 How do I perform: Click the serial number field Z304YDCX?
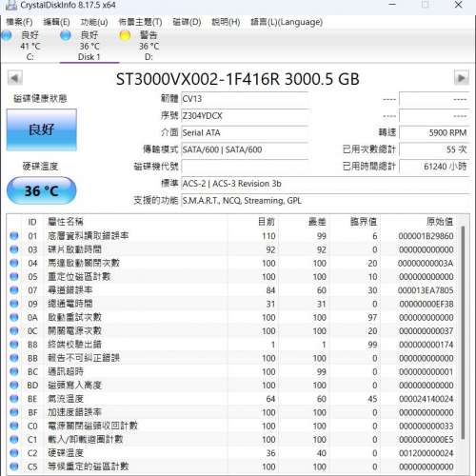pyautogui.click(x=245, y=116)
